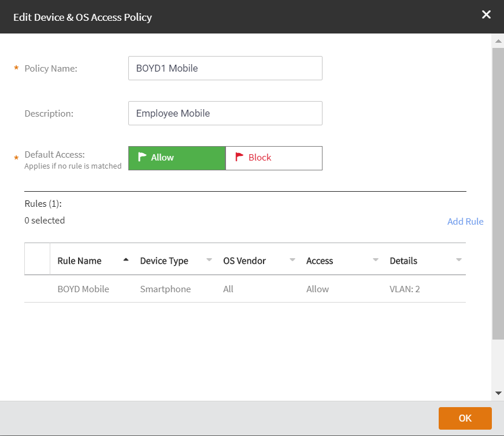Click the scrollbar down arrow
This screenshot has width=504, height=436.
498,393
